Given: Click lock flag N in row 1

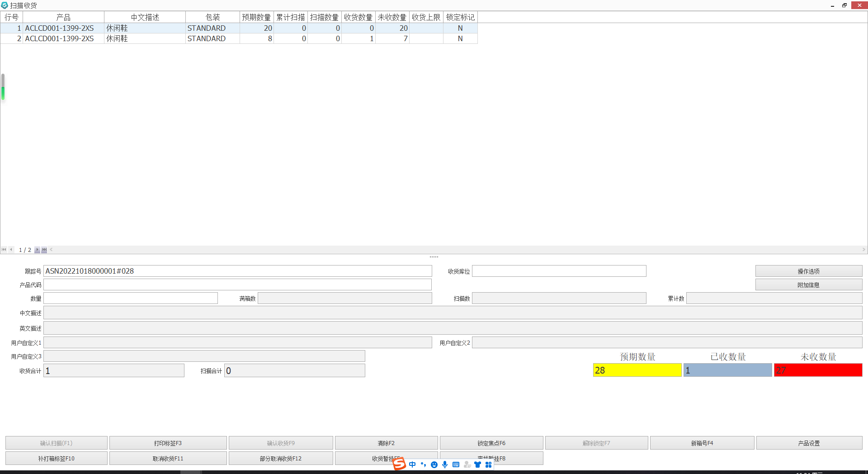Looking at the screenshot, I should pos(460,28).
